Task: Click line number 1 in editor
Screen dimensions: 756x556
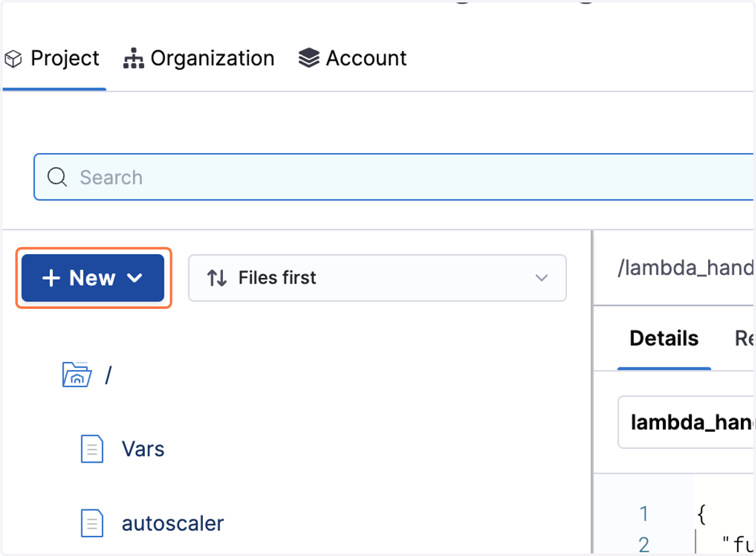Action: pyautogui.click(x=644, y=514)
